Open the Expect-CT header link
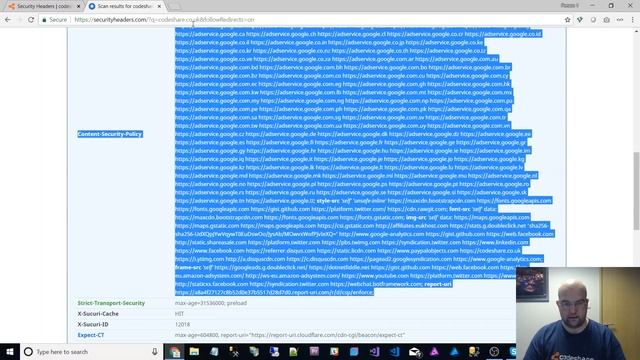The image size is (640, 360). click(91, 335)
